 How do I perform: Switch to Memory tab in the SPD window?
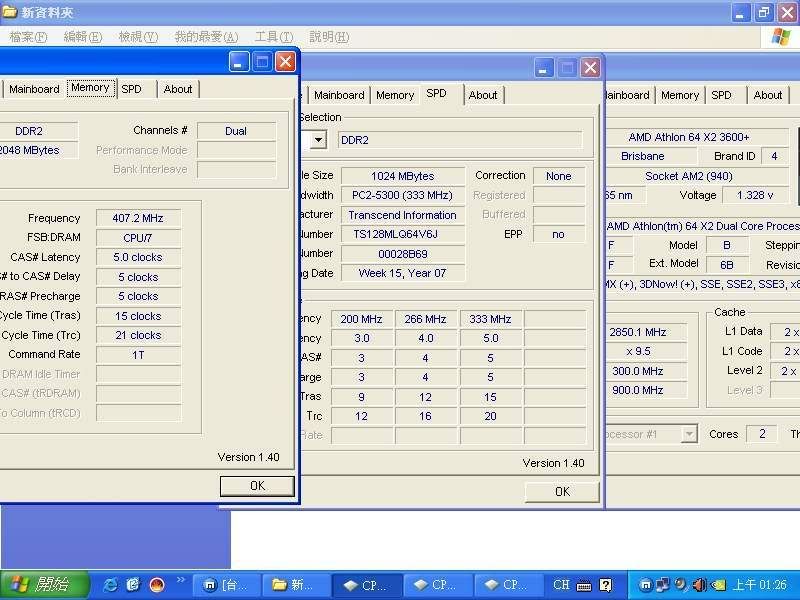[x=395, y=95]
